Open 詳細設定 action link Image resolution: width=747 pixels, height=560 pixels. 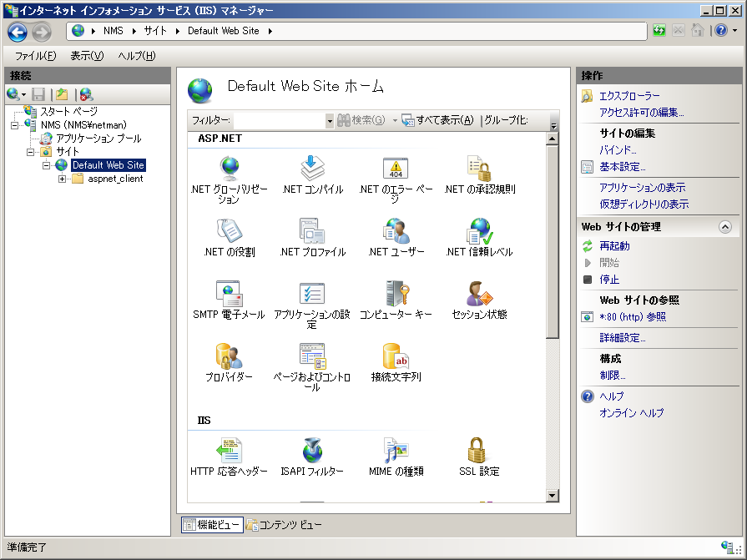pyautogui.click(x=622, y=338)
